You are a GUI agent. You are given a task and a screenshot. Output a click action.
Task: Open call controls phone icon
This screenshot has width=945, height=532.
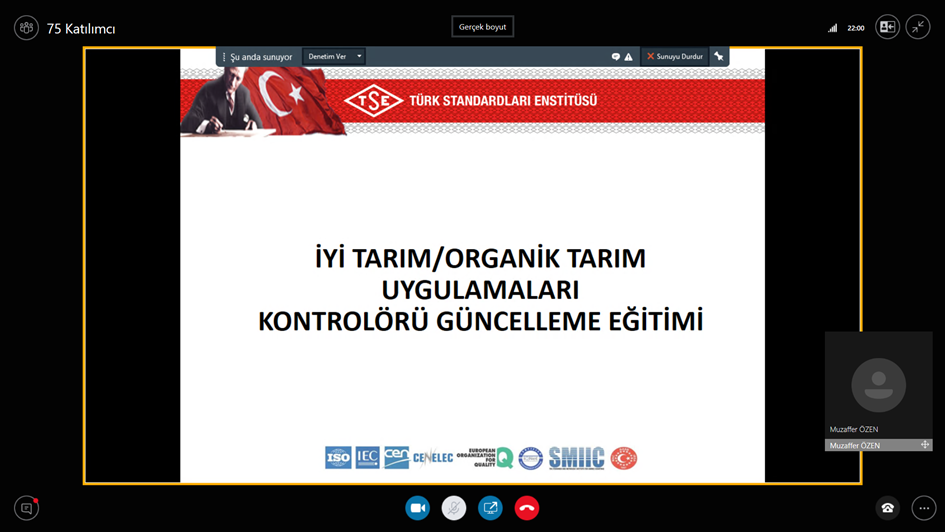click(x=887, y=508)
